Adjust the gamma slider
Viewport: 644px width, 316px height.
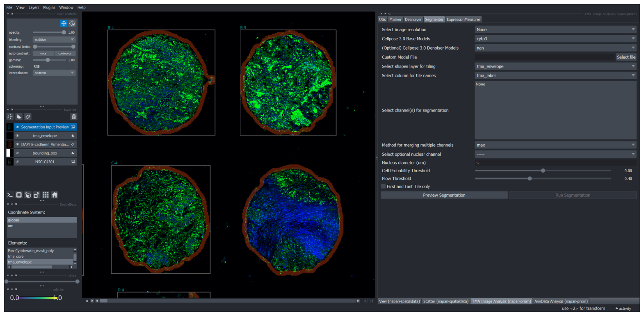coord(49,60)
